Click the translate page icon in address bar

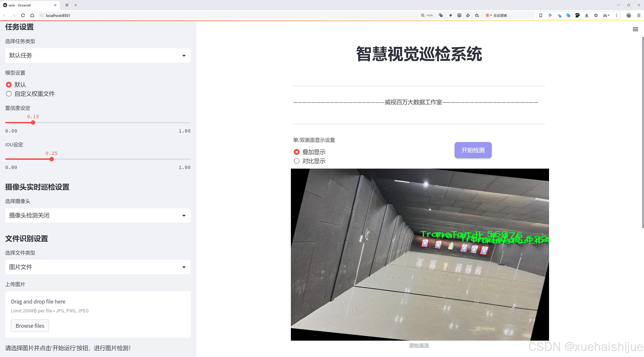(x=441, y=15)
